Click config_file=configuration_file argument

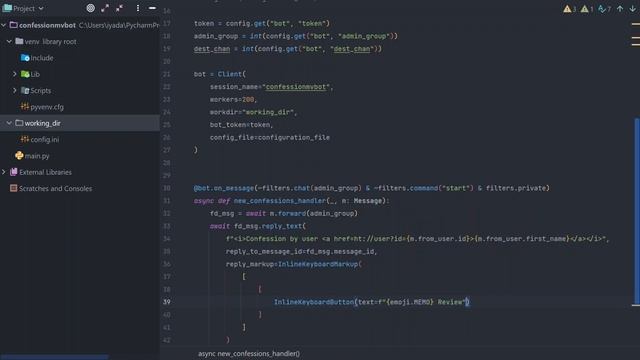tap(270, 138)
